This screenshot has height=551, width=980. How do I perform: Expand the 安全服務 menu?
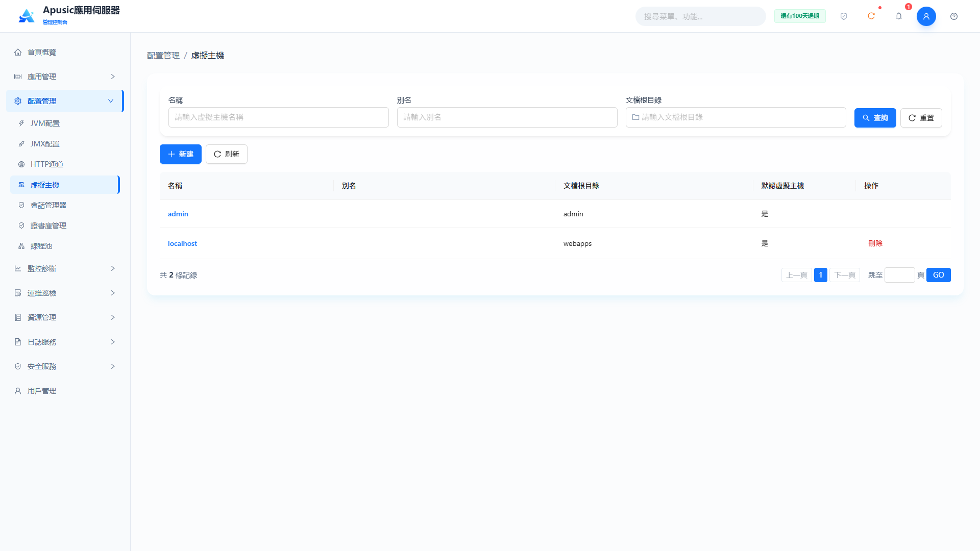pos(65,366)
